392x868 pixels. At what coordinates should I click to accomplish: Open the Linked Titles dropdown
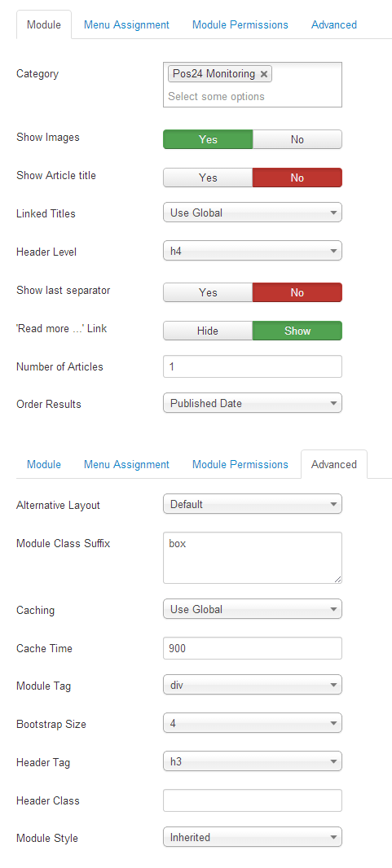click(253, 213)
